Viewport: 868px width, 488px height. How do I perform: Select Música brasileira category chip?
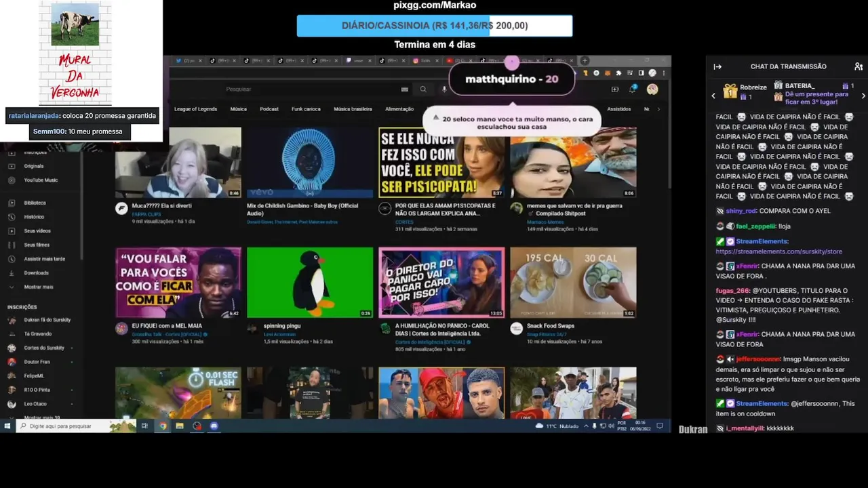coord(353,109)
